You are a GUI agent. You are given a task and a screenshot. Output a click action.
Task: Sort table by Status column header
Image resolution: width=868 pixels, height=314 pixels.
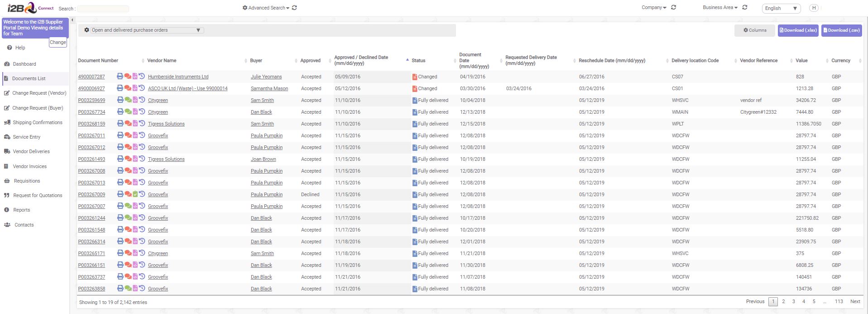[418, 60]
